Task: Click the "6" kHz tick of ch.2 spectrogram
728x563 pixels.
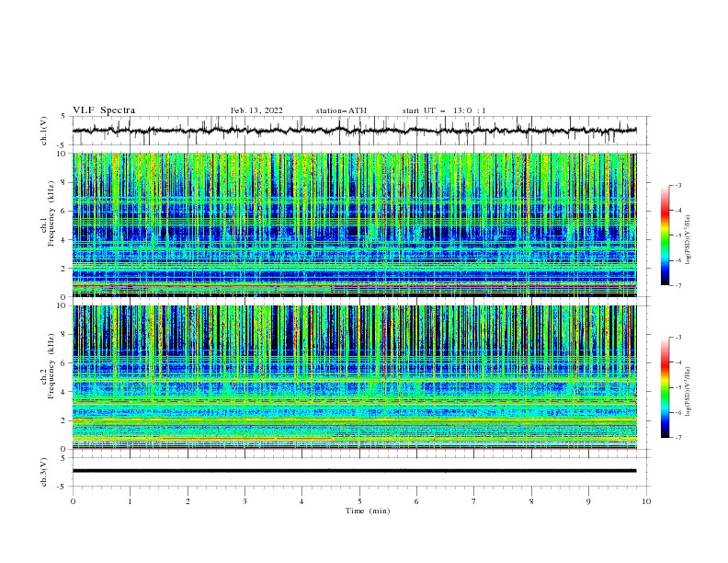Action: pos(64,362)
